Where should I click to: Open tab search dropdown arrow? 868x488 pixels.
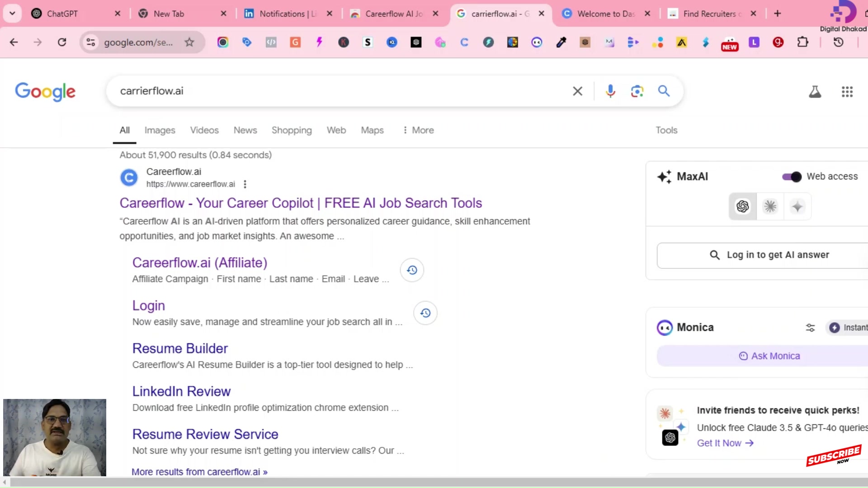click(x=12, y=14)
